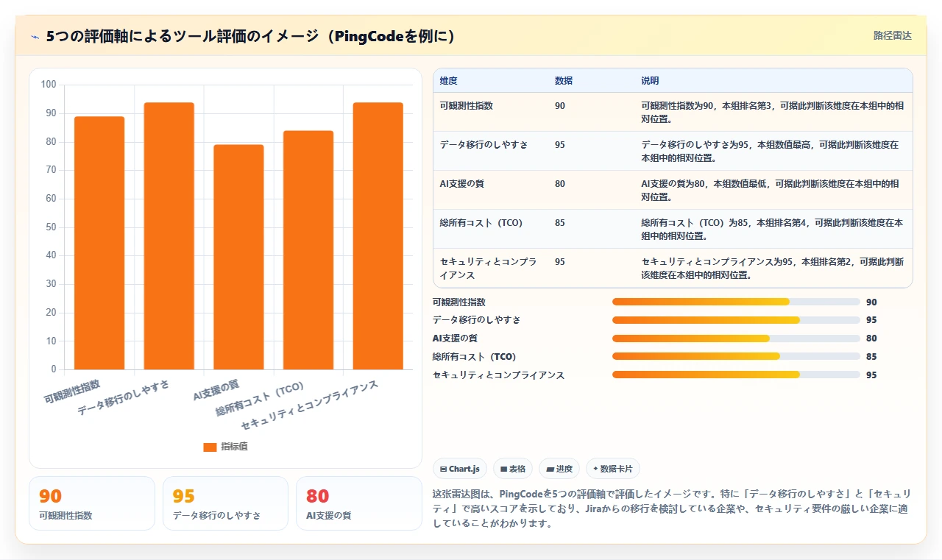Click the 数据卡片 tag chip
The width and height of the screenshot is (942, 560).
click(x=613, y=469)
